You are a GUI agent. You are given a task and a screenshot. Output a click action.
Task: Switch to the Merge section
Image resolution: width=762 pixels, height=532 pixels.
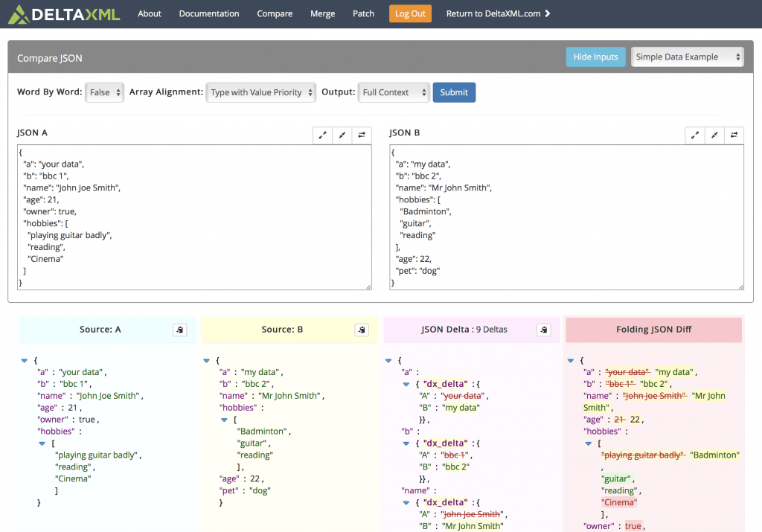coord(322,13)
